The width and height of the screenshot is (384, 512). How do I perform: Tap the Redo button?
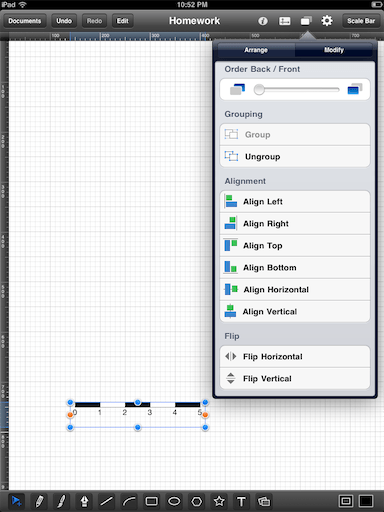point(94,21)
